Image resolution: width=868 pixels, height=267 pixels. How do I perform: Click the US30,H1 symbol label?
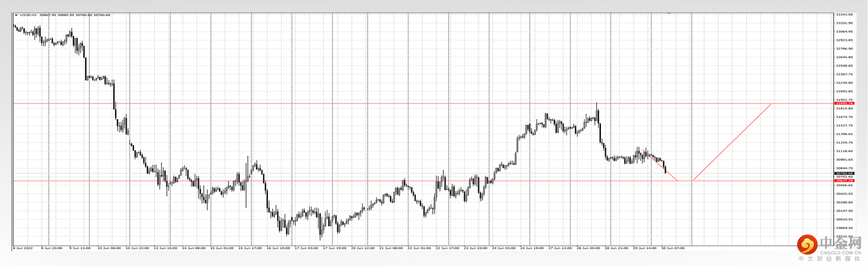[28, 15]
